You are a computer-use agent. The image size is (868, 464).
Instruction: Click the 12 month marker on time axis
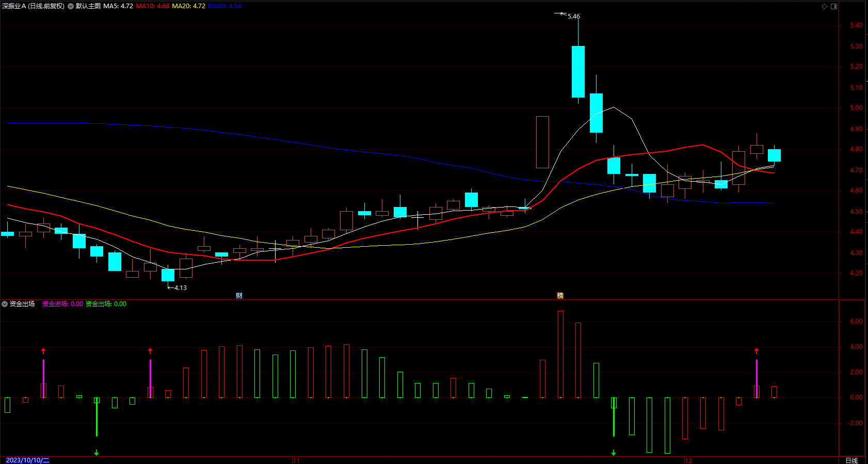coord(688,460)
